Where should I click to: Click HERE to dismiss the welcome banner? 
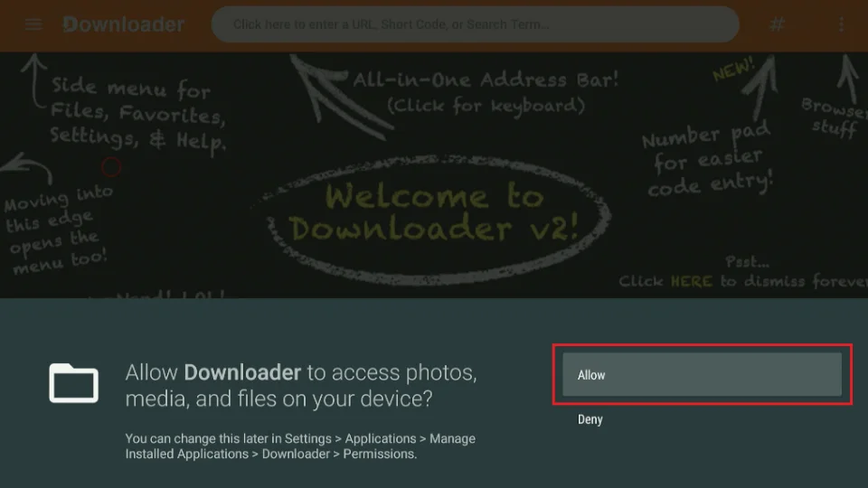690,281
